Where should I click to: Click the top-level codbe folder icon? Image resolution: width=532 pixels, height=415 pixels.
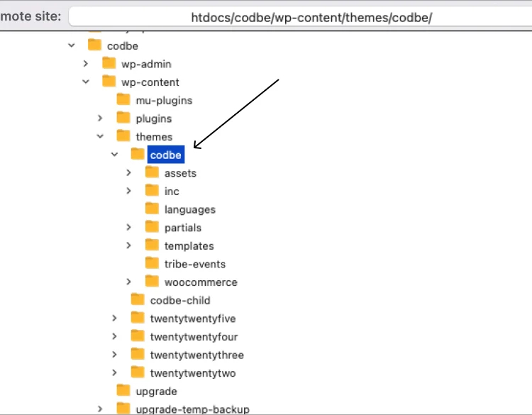tap(94, 45)
